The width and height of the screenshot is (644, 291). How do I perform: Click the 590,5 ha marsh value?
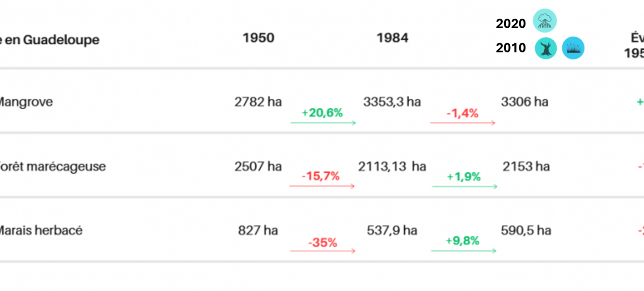(x=526, y=231)
